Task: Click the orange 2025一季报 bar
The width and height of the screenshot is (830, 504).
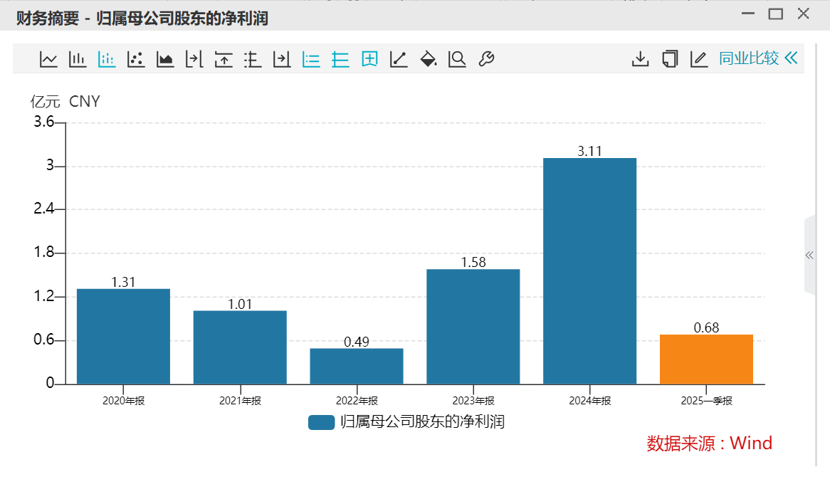Action: [x=706, y=359]
